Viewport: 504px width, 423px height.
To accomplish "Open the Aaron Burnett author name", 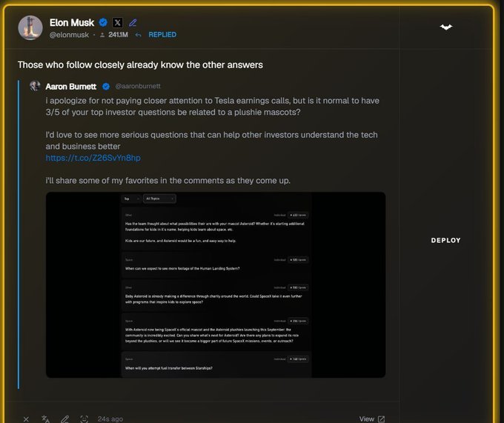I will pos(70,87).
